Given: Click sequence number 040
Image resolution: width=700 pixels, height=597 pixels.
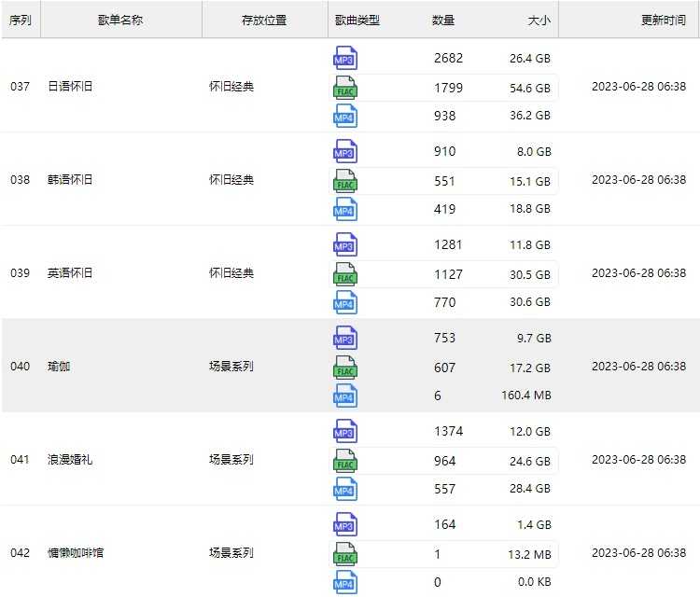Looking at the screenshot, I should (21, 366).
